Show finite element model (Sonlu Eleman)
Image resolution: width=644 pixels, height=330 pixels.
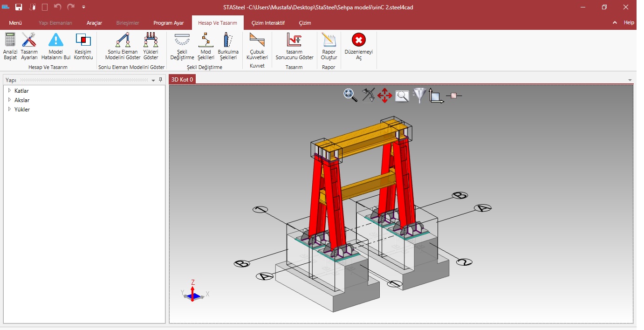(x=123, y=46)
